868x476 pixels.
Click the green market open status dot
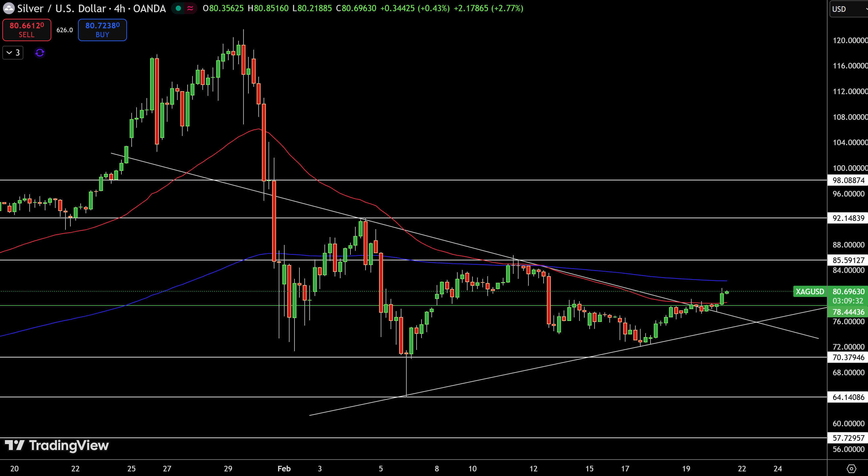point(178,8)
